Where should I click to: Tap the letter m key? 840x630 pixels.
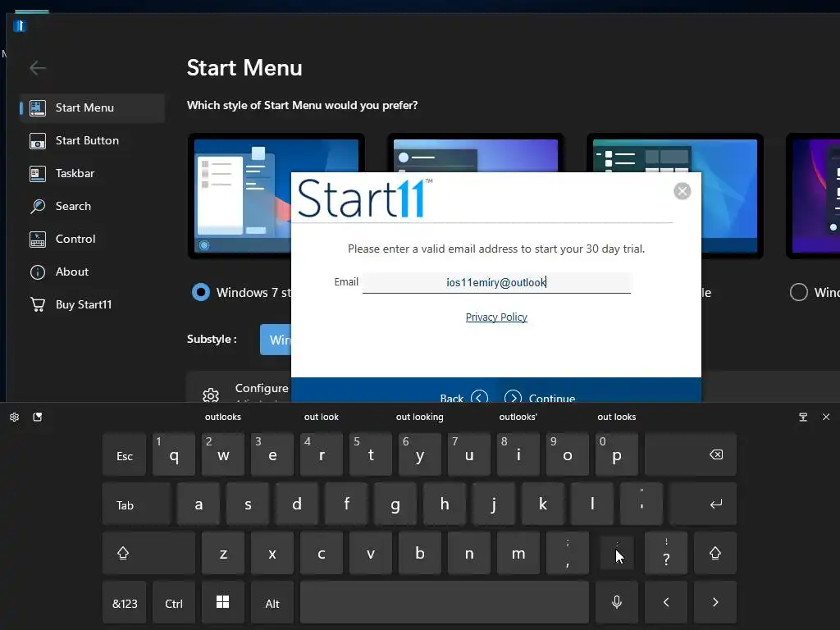pyautogui.click(x=518, y=554)
